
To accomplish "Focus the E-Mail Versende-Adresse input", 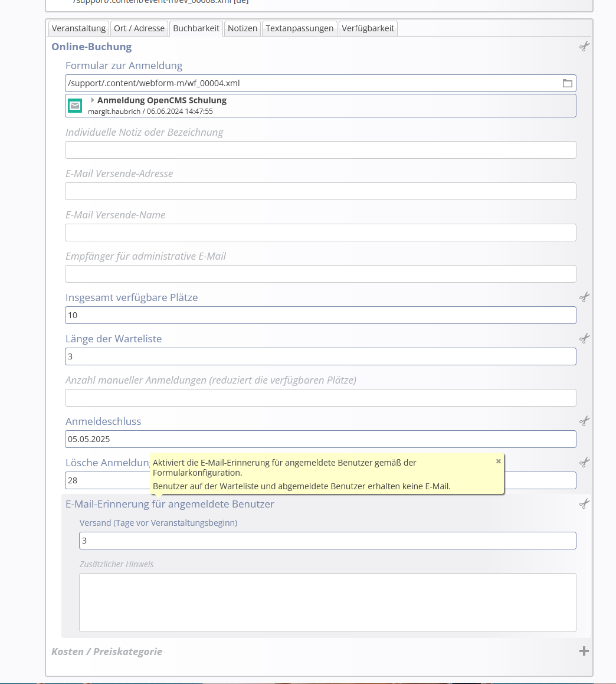I will (320, 191).
